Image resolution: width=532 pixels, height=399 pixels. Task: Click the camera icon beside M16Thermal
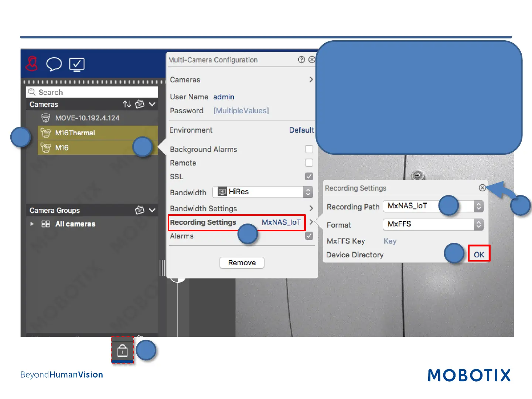[46, 133]
